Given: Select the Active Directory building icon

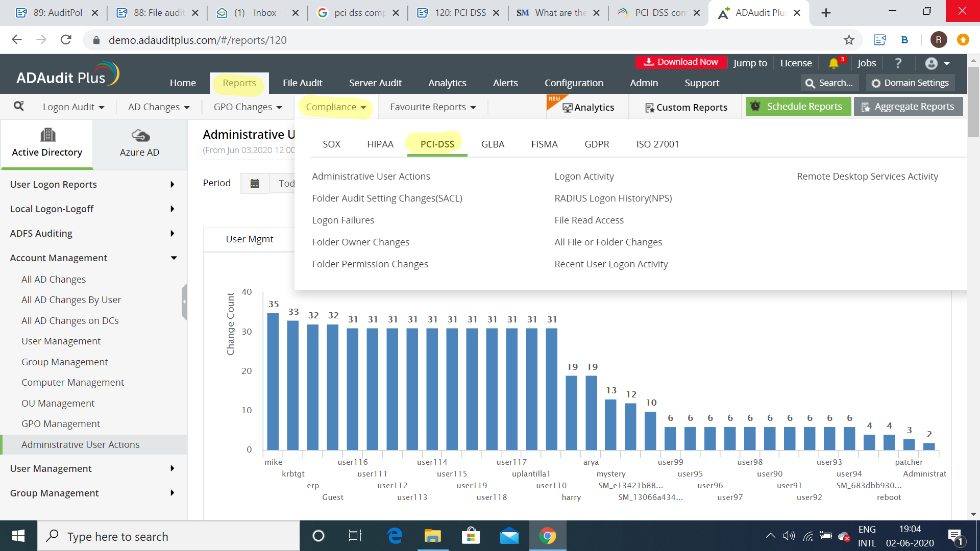Looking at the screenshot, I should [47, 135].
